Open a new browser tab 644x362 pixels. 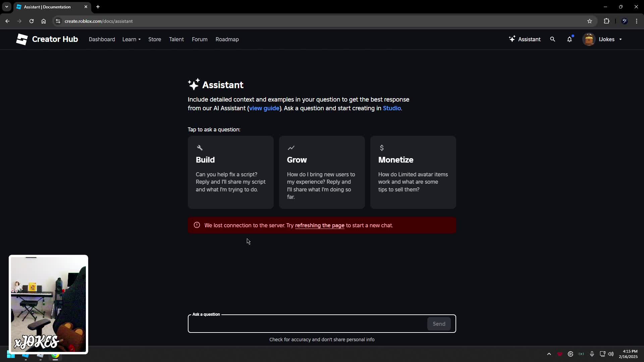(x=98, y=7)
